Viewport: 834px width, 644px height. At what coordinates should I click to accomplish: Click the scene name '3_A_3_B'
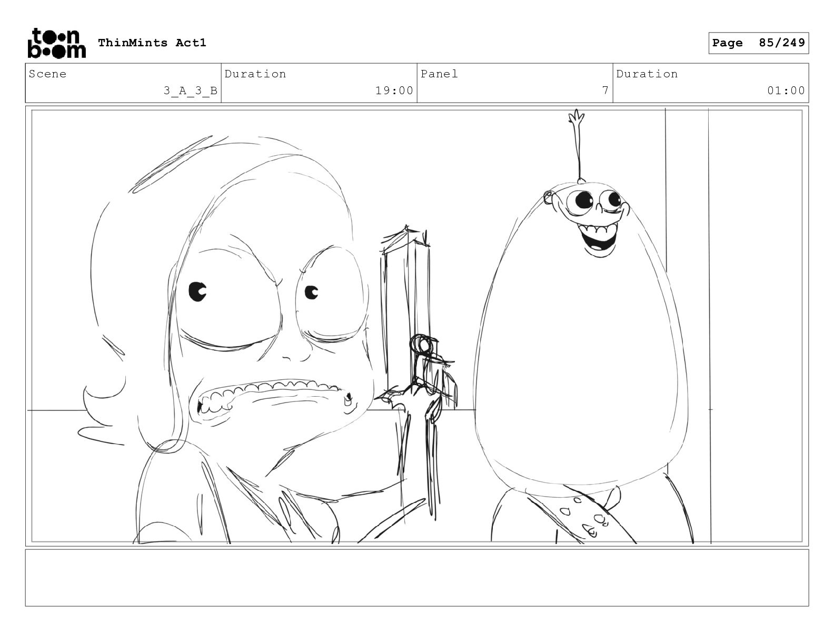(x=190, y=90)
